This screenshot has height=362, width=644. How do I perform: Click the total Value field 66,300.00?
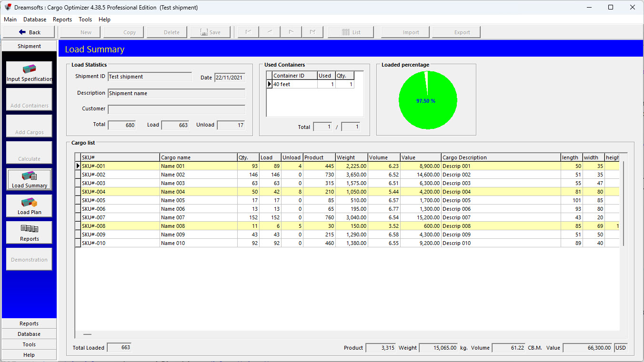[x=588, y=348]
